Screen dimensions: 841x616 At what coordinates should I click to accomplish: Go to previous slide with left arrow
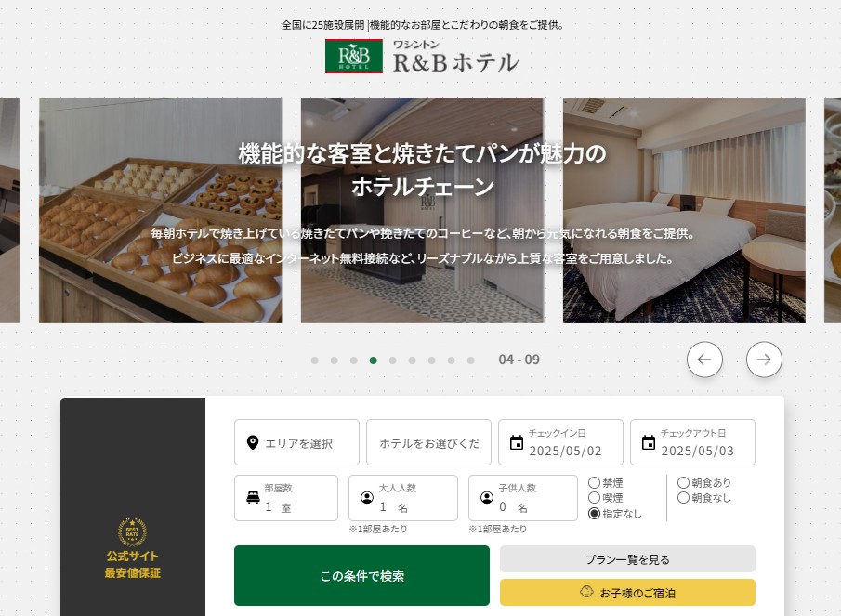(x=704, y=360)
